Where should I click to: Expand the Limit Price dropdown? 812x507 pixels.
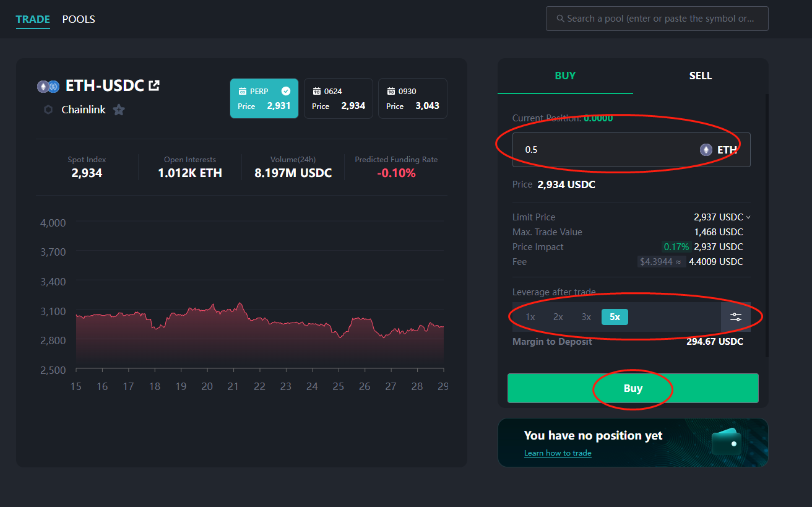pyautogui.click(x=748, y=217)
